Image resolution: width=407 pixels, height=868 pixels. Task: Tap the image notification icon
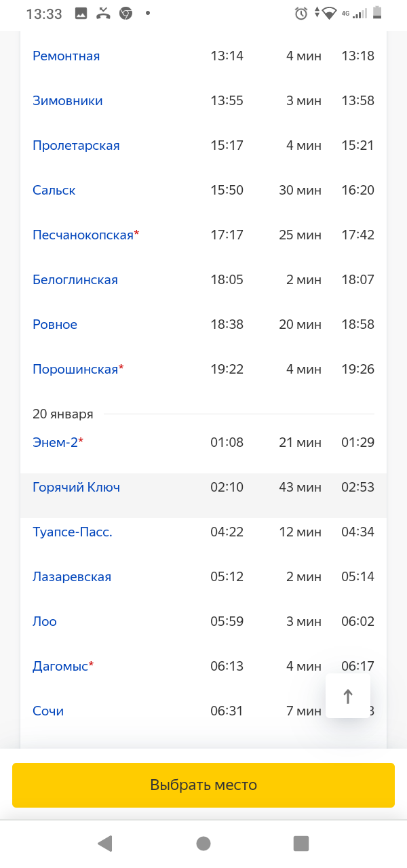[81, 14]
